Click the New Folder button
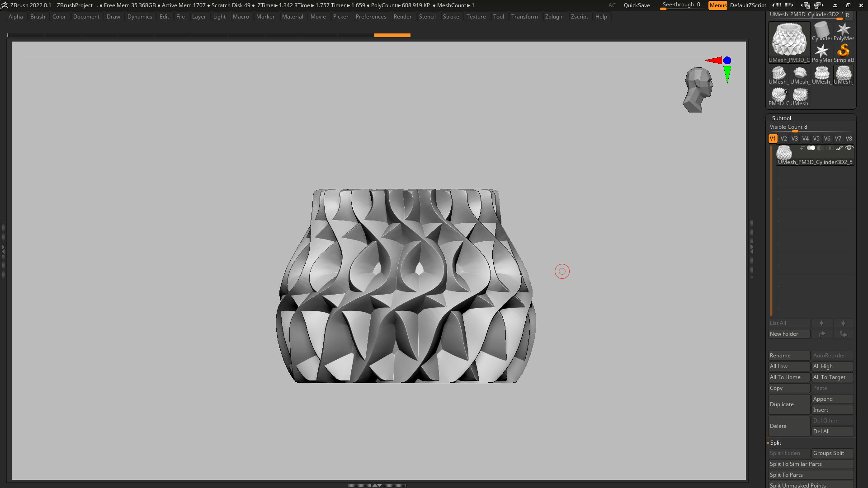 point(789,334)
